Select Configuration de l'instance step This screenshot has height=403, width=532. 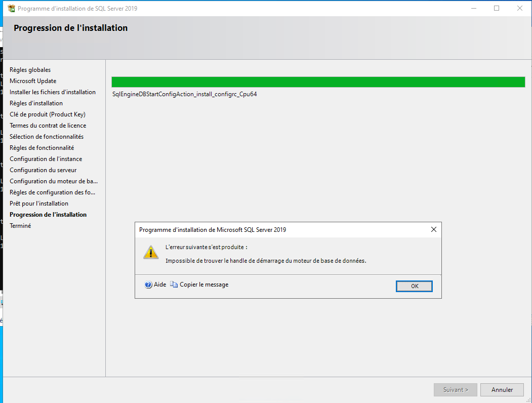[46, 159]
